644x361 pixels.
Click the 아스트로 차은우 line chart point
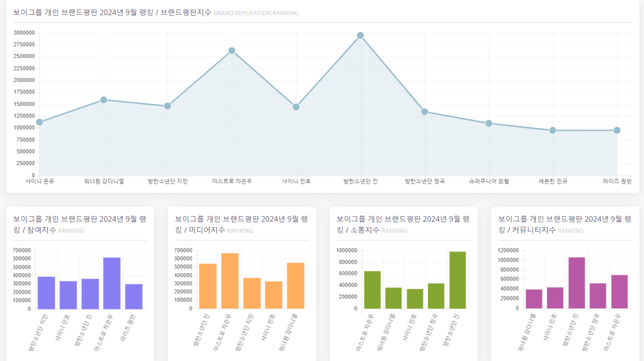[232, 50]
